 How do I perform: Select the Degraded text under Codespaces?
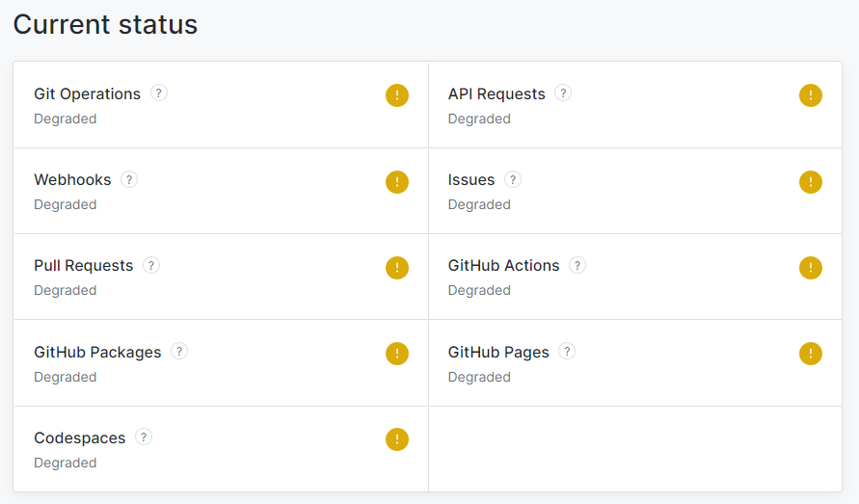click(x=66, y=463)
